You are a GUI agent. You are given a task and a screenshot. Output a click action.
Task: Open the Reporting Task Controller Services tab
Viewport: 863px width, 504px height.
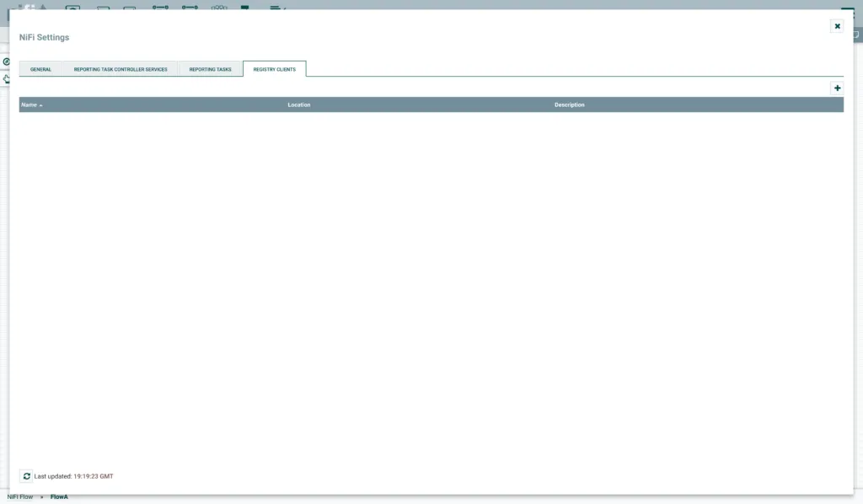(x=121, y=69)
